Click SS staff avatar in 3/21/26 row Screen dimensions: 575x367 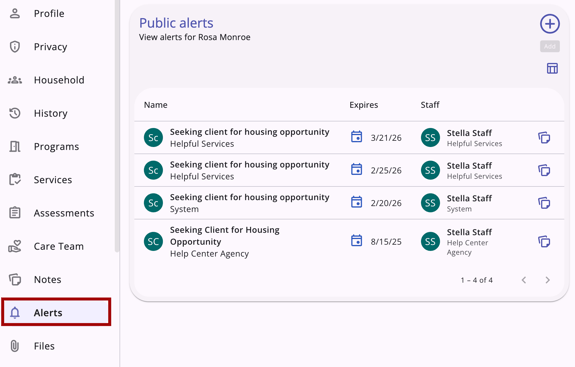click(x=430, y=137)
